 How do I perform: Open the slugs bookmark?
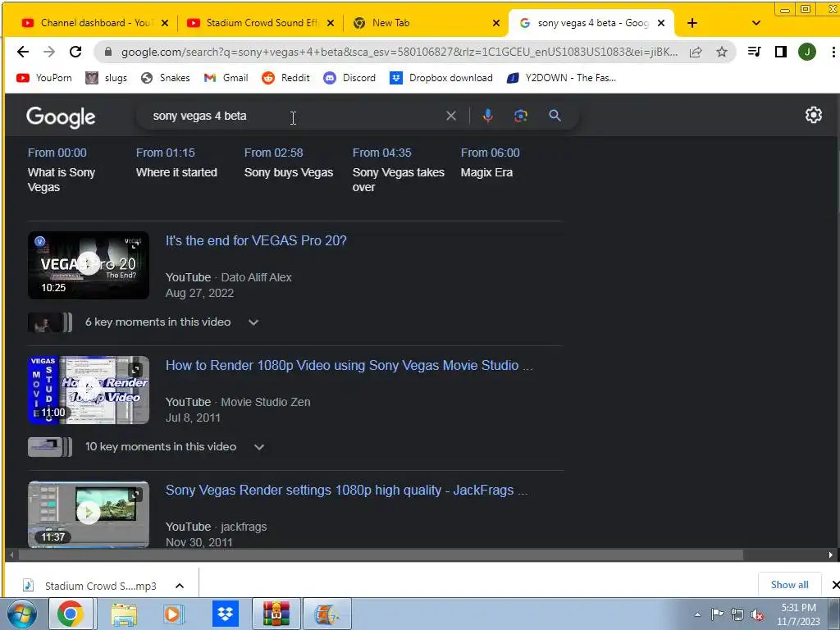click(106, 78)
